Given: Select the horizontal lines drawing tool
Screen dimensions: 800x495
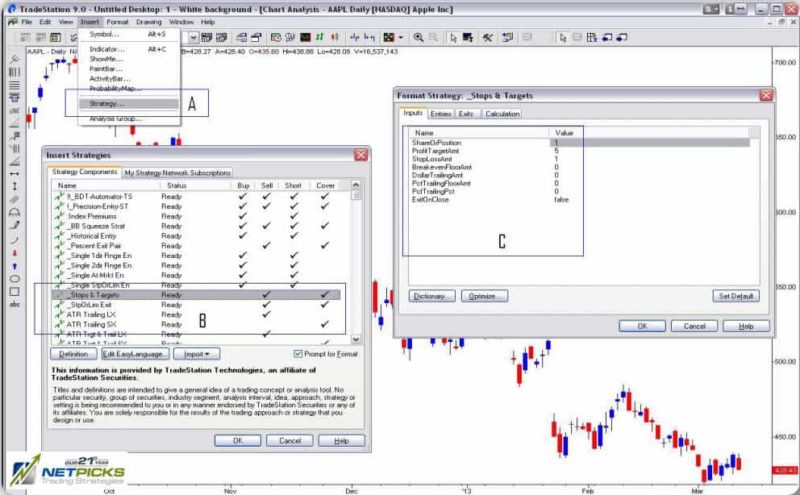Looking at the screenshot, I should click(x=14, y=85).
